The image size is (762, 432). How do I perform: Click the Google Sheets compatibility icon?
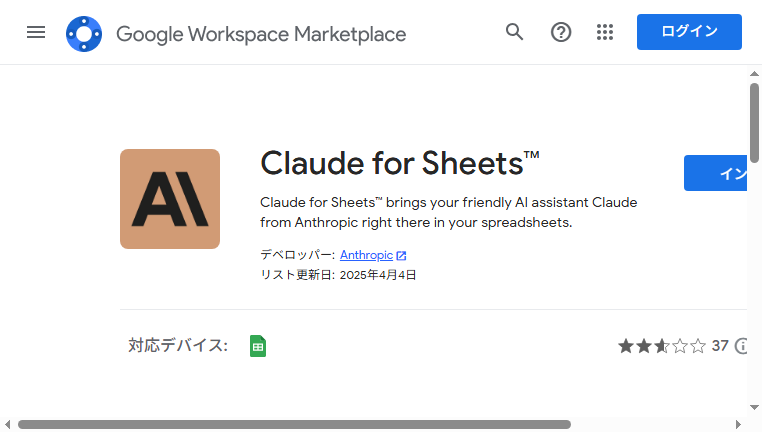coord(258,346)
